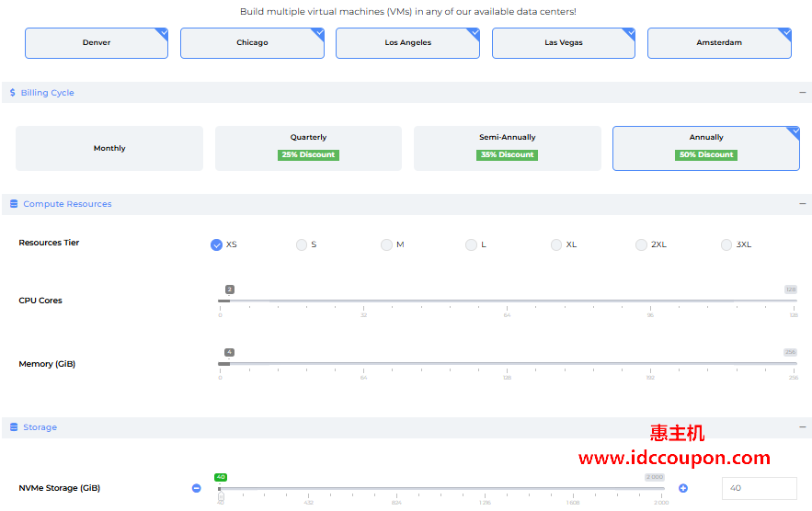Click the NVMe Storage value input field
812x511 pixels.
click(x=759, y=488)
